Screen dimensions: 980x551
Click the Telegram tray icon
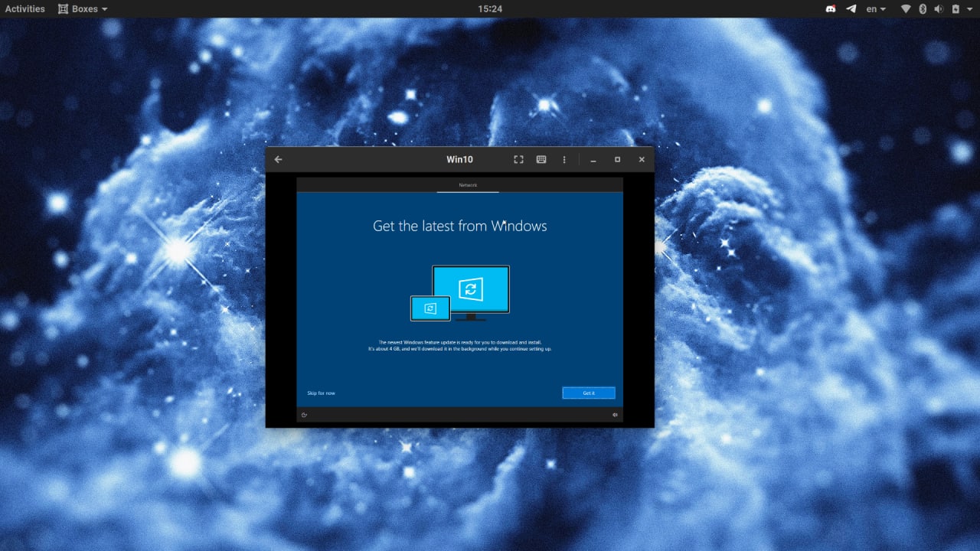point(851,9)
